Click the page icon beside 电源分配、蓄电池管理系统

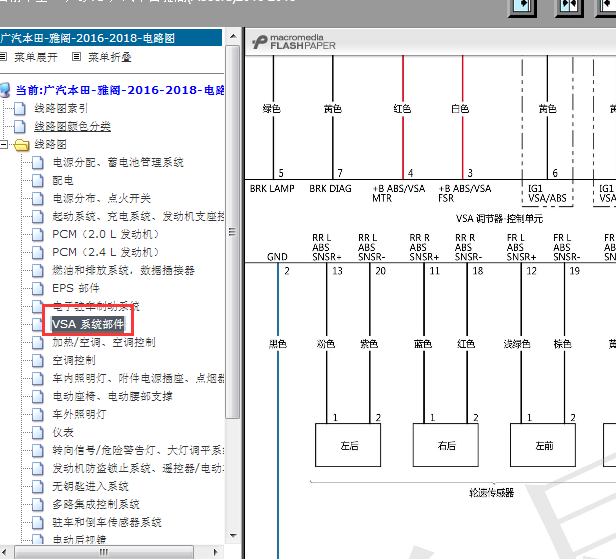pos(38,162)
